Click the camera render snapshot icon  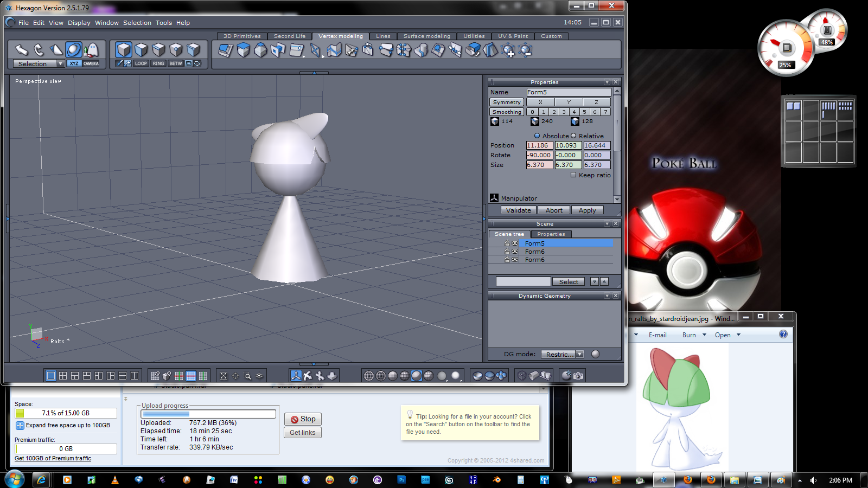578,376
